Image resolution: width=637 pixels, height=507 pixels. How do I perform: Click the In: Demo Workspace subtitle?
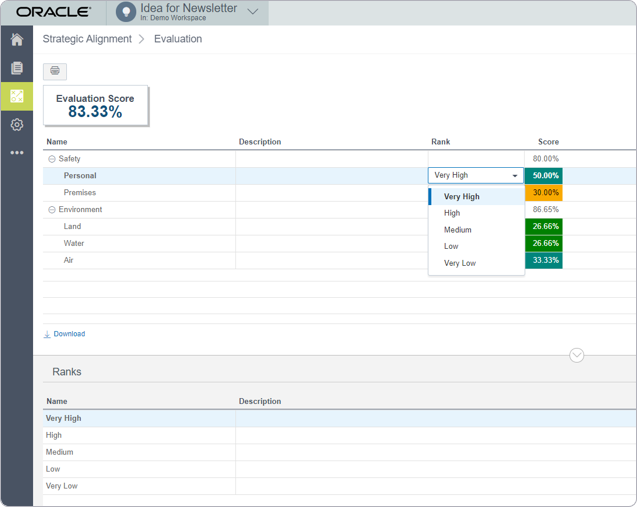pyautogui.click(x=173, y=18)
